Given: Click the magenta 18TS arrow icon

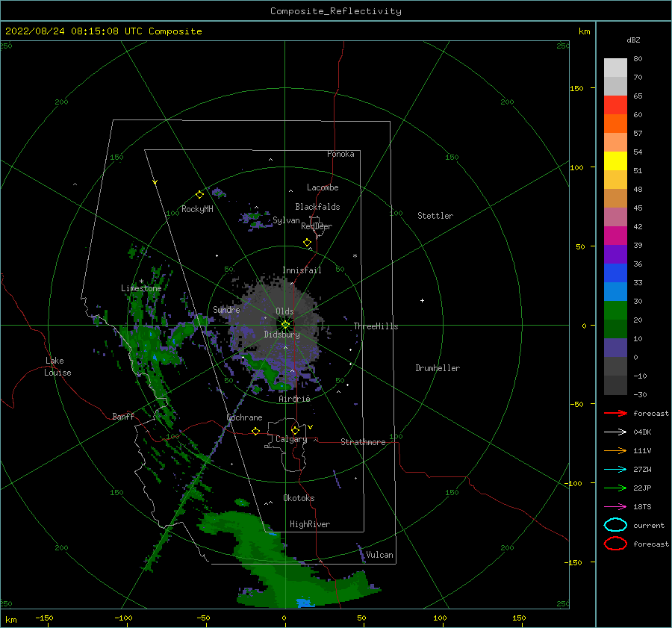Looking at the screenshot, I should (x=615, y=507).
